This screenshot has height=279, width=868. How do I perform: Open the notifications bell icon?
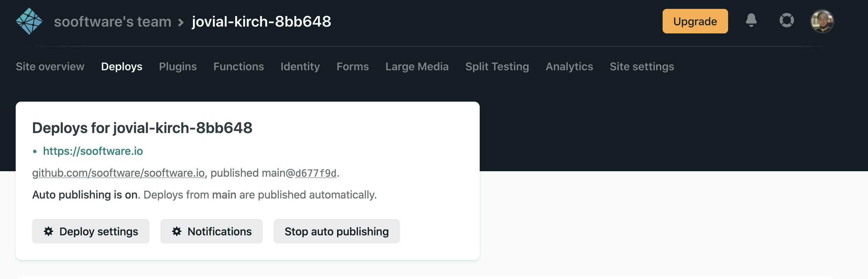pyautogui.click(x=751, y=20)
